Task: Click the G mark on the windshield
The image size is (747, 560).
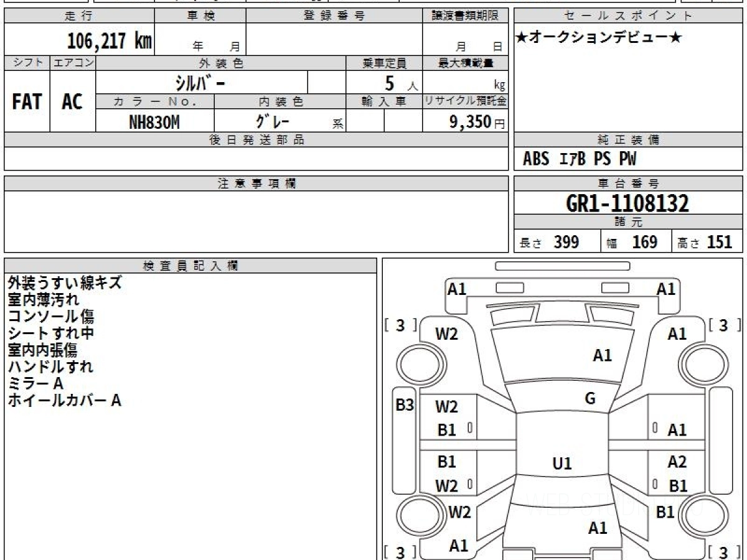Action: 590,399
